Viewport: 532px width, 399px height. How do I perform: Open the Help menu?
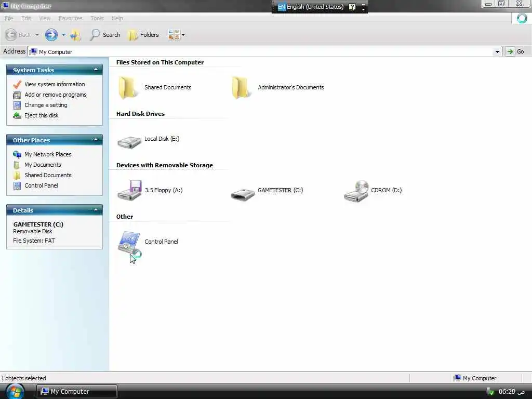[117, 18]
